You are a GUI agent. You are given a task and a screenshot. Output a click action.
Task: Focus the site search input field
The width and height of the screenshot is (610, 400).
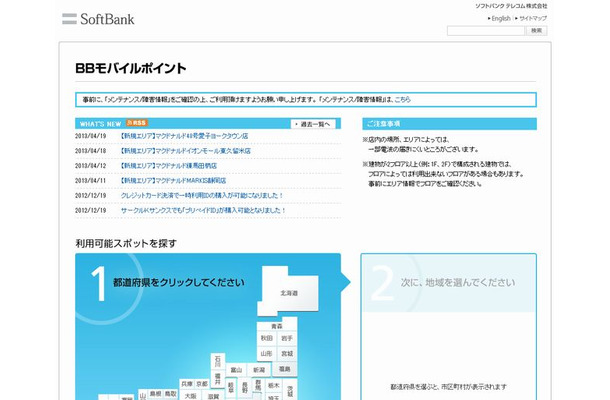tap(486, 30)
